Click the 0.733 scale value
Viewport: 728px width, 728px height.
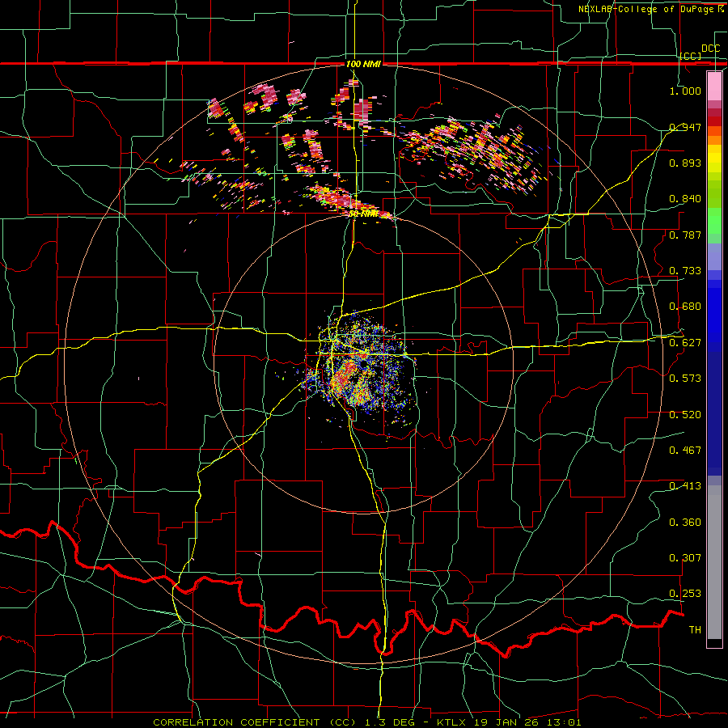pos(685,271)
